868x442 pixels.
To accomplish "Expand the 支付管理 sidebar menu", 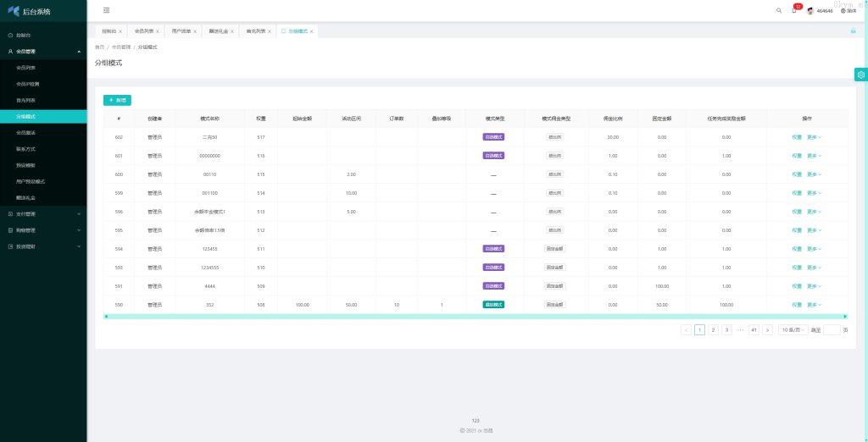I will click(42, 214).
